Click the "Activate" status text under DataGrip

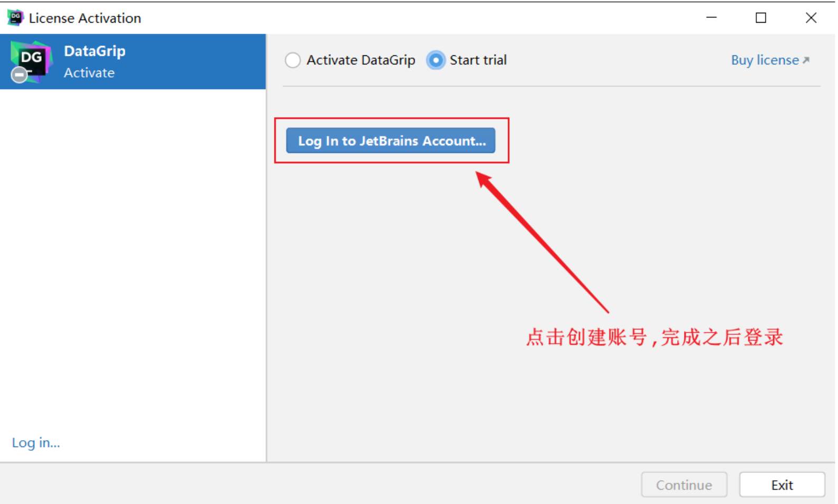coord(89,73)
